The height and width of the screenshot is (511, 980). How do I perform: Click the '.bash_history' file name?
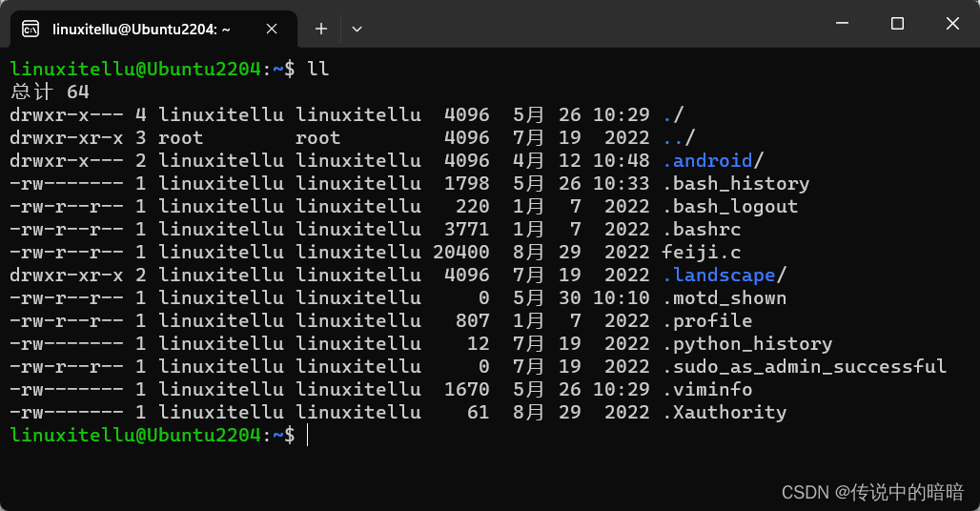(736, 184)
